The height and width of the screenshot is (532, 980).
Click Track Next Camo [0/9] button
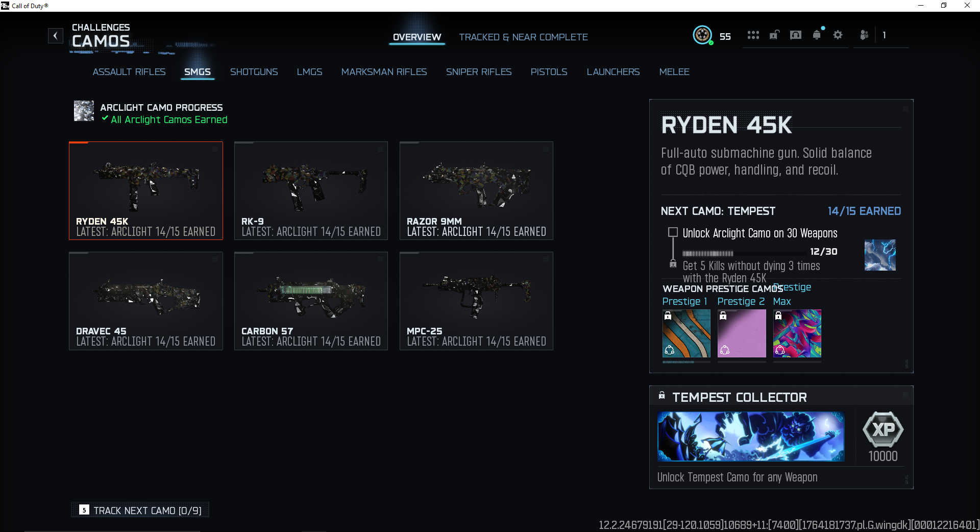[140, 510]
